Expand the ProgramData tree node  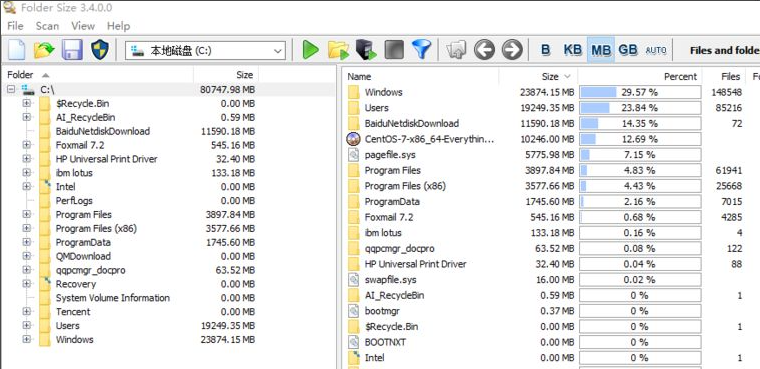click(x=27, y=242)
